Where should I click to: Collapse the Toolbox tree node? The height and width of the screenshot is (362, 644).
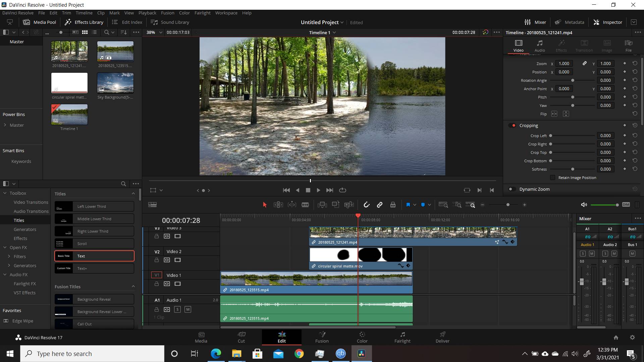pos(5,193)
